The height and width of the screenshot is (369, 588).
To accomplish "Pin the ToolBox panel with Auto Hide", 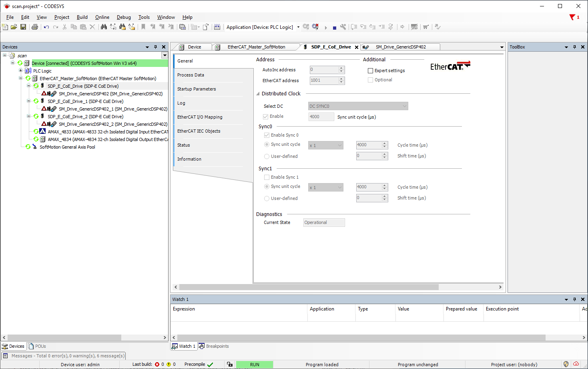I will [x=575, y=47].
